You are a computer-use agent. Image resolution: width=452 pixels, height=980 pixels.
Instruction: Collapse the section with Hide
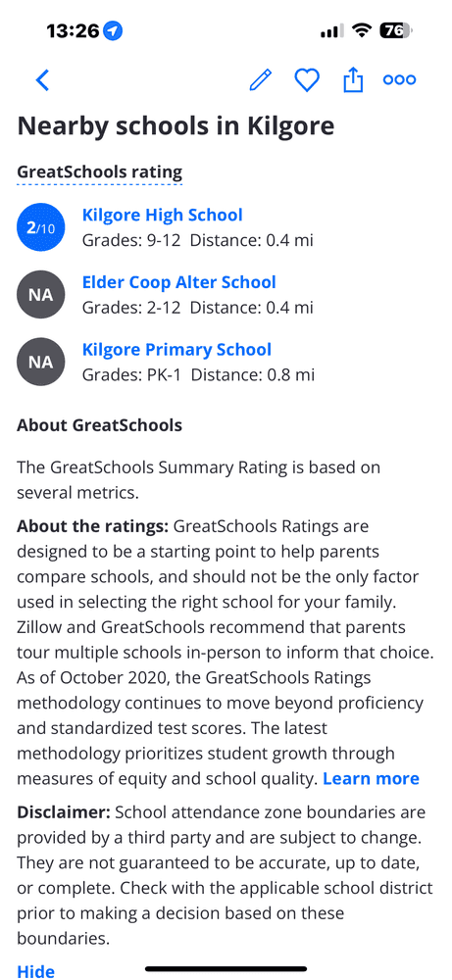pos(35,971)
